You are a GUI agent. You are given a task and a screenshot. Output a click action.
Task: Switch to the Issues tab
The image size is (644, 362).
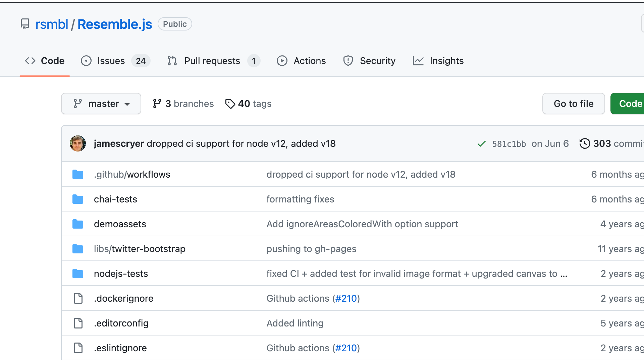click(x=111, y=61)
